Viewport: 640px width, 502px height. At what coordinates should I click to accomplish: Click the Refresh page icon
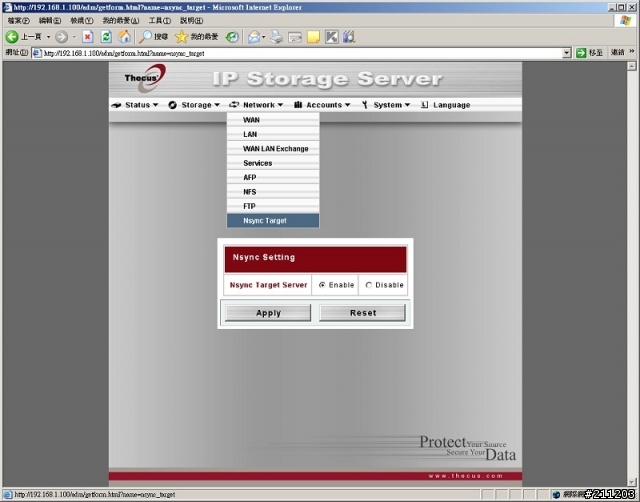point(106,37)
